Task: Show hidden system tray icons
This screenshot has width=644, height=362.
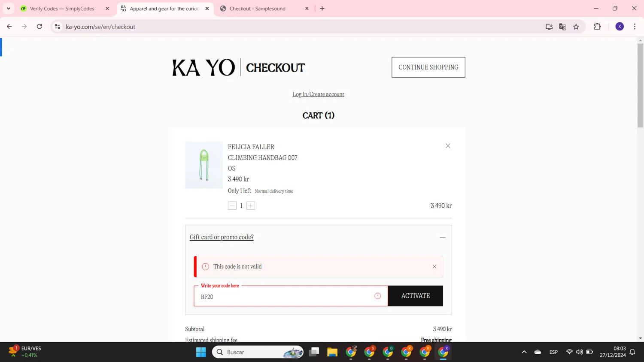Action: coord(524,352)
